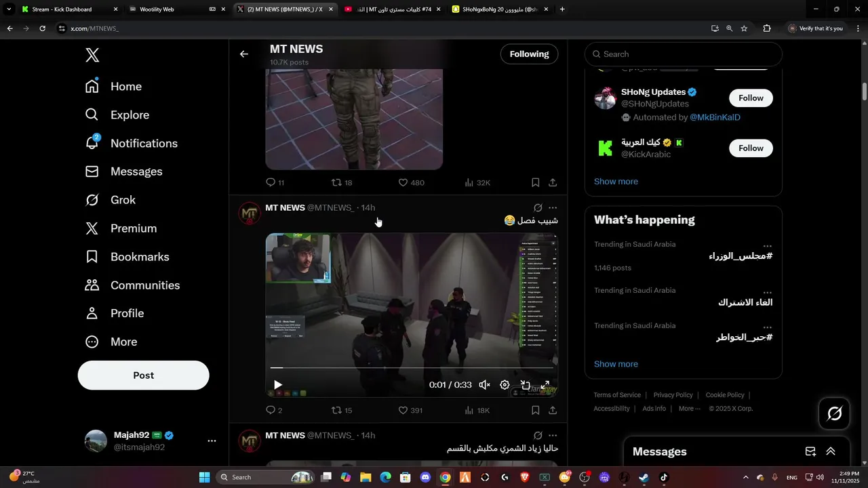Open TikTok from taskbar

(x=664, y=477)
